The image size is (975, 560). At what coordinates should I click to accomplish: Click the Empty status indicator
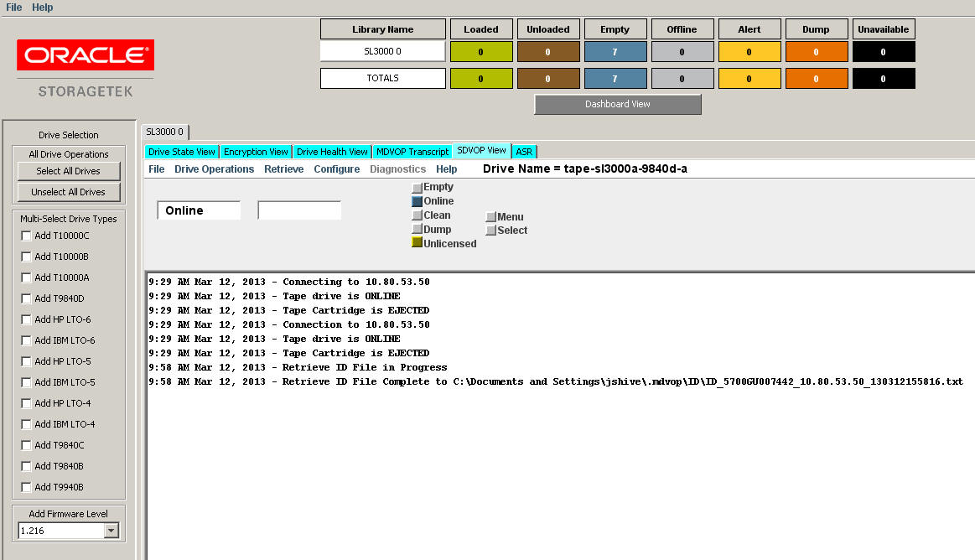[417, 187]
